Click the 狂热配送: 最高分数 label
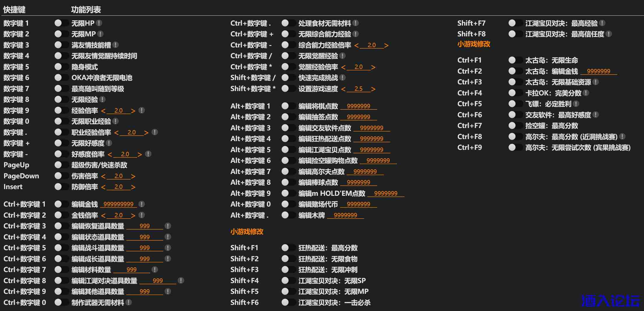 (328, 248)
